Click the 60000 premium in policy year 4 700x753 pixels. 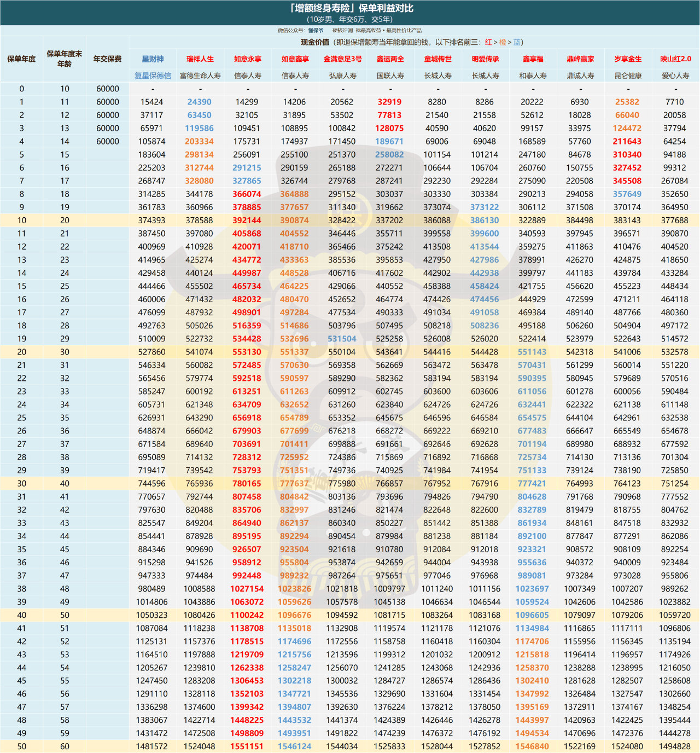click(x=108, y=141)
